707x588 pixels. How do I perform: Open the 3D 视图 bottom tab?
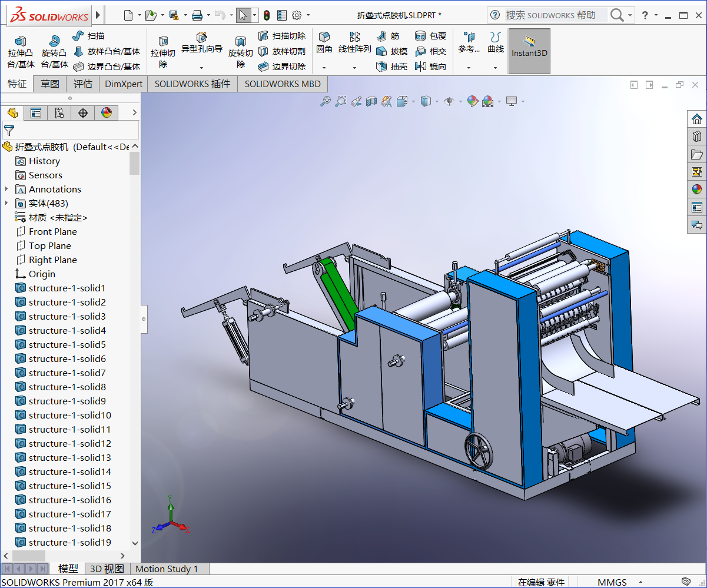pyautogui.click(x=107, y=569)
